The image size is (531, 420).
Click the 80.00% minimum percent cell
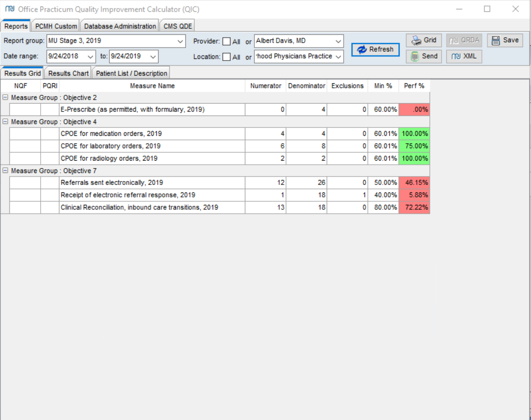click(383, 207)
